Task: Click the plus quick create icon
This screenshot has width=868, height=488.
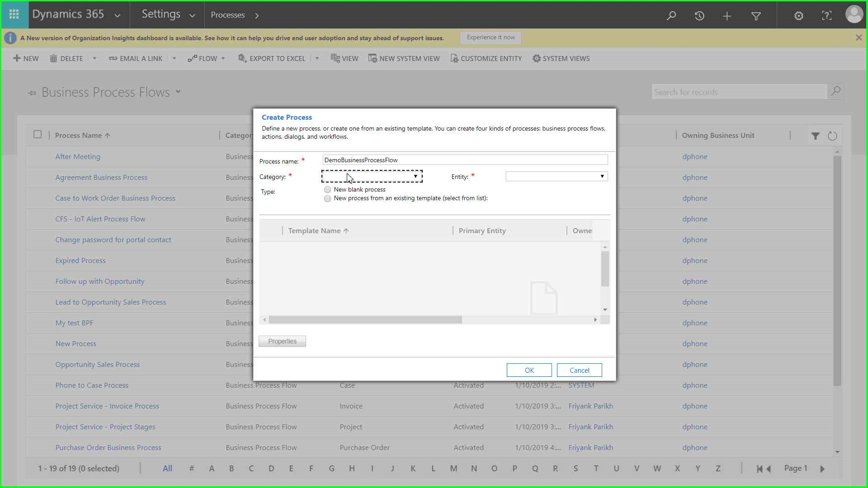Action: click(727, 16)
